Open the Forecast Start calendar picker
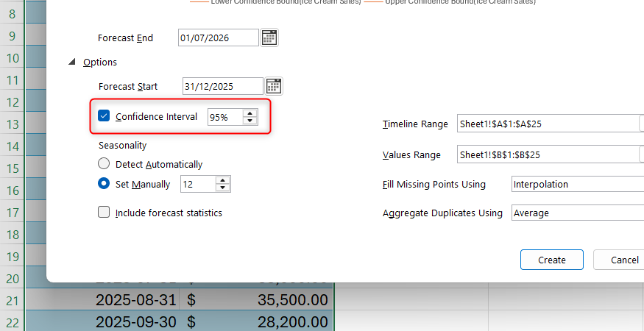 tap(274, 86)
